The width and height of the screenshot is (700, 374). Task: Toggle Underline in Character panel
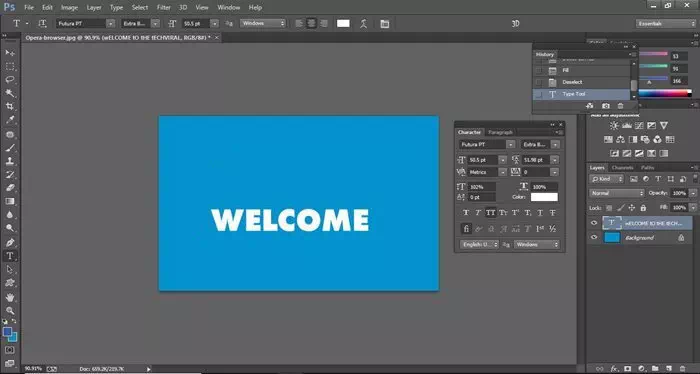pyautogui.click(x=540, y=213)
